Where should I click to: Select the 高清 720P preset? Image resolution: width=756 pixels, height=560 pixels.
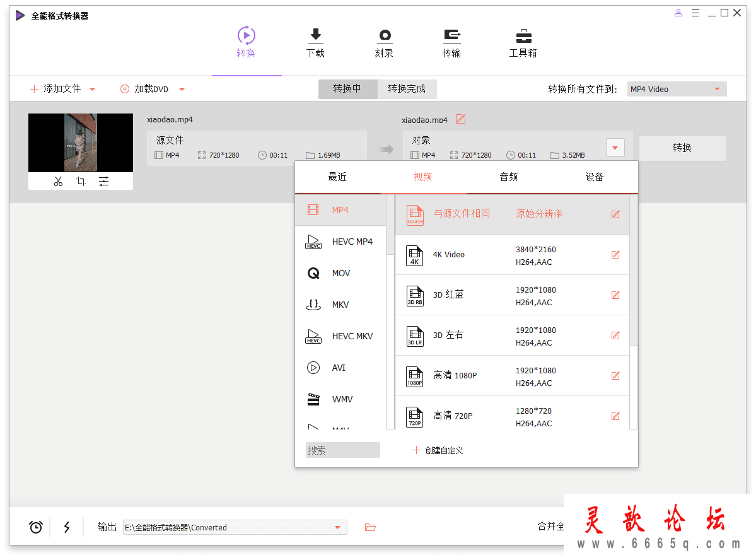512,413
